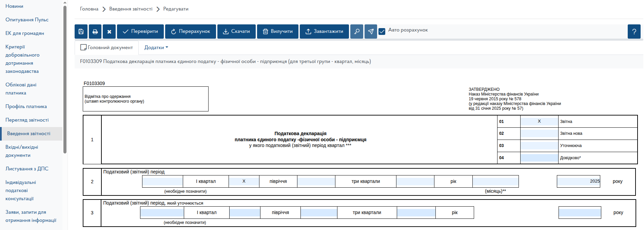Open help with the question mark icon

click(634, 32)
